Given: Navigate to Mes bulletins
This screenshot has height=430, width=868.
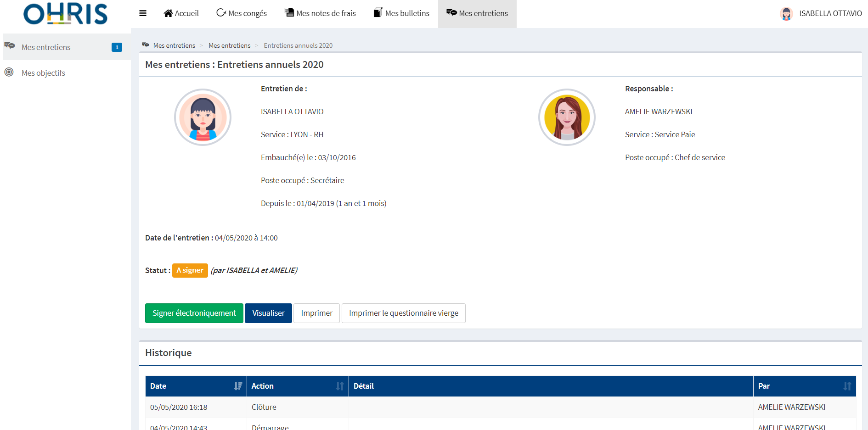Looking at the screenshot, I should 401,13.
